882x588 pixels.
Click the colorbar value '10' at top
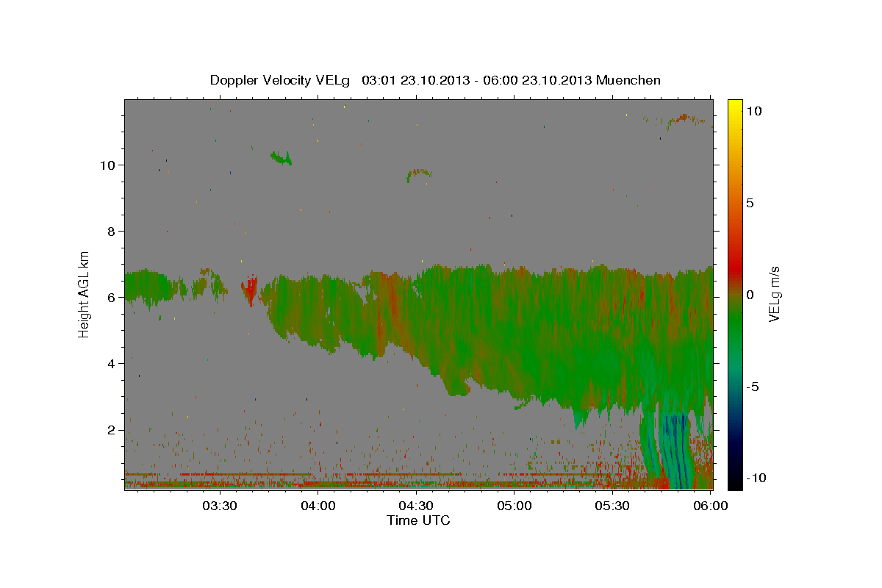(x=753, y=110)
